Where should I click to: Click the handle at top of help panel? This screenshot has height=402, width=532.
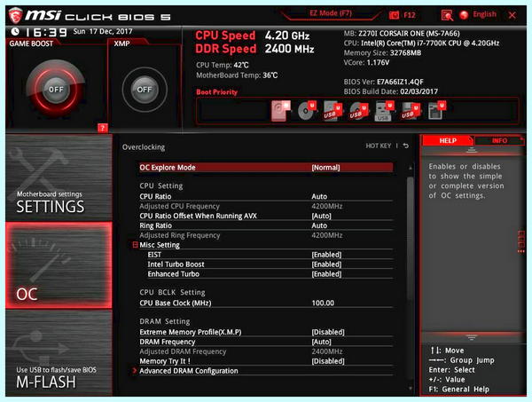[472, 150]
